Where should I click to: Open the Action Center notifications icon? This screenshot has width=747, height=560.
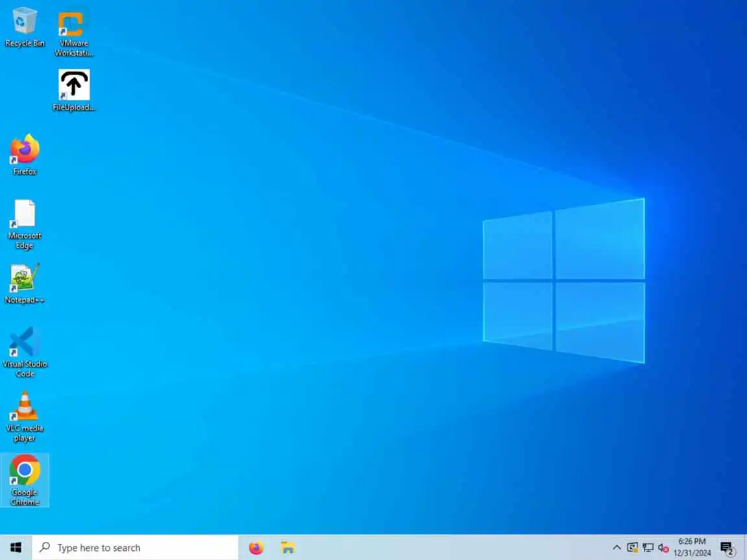click(728, 548)
